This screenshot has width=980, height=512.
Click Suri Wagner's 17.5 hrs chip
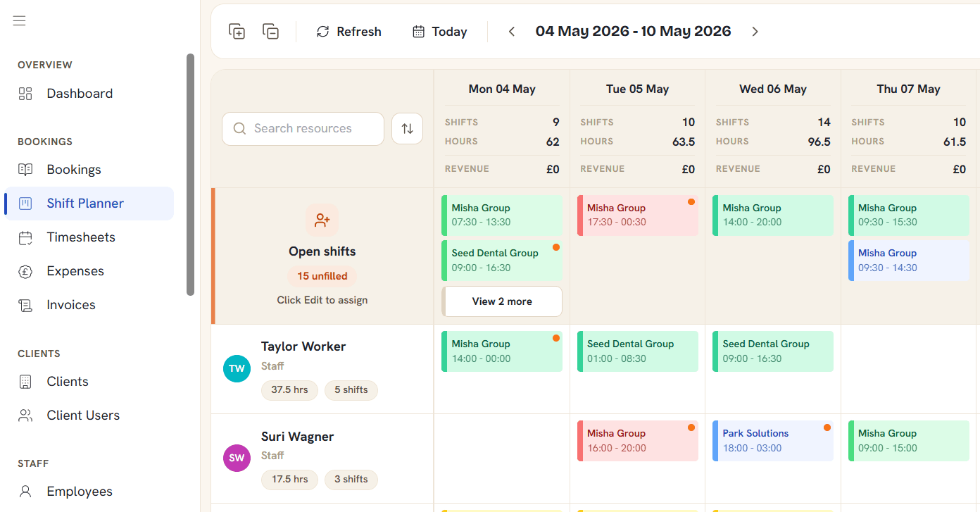(290, 480)
